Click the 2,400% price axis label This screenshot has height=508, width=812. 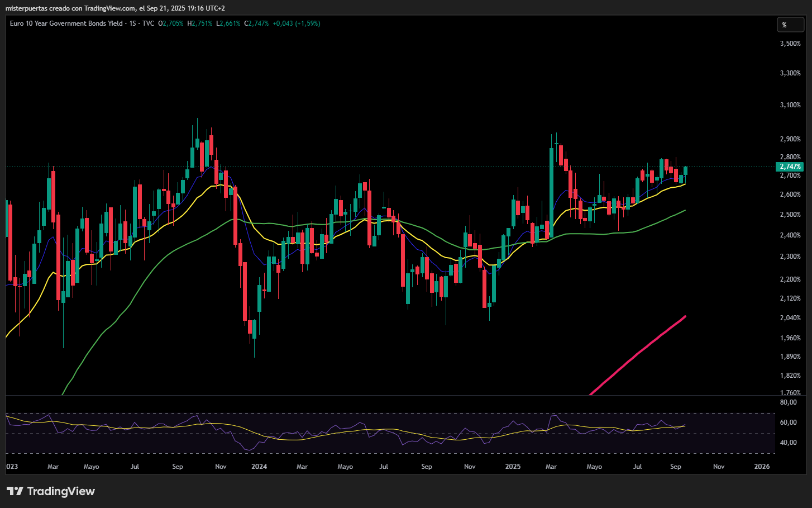click(x=790, y=235)
